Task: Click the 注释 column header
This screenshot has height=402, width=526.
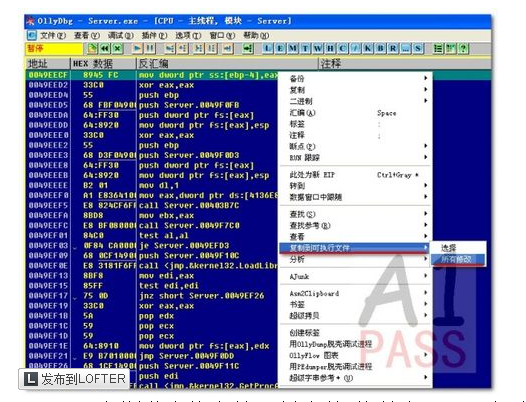Action: coord(405,63)
